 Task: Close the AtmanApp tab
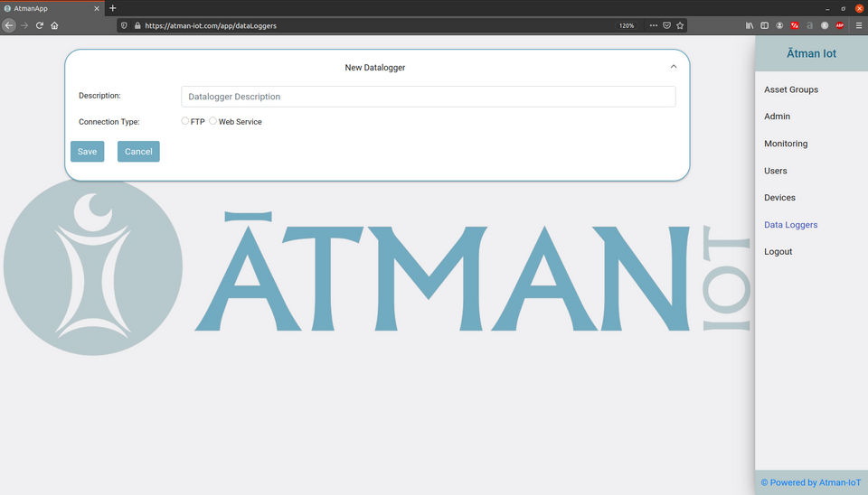point(97,8)
